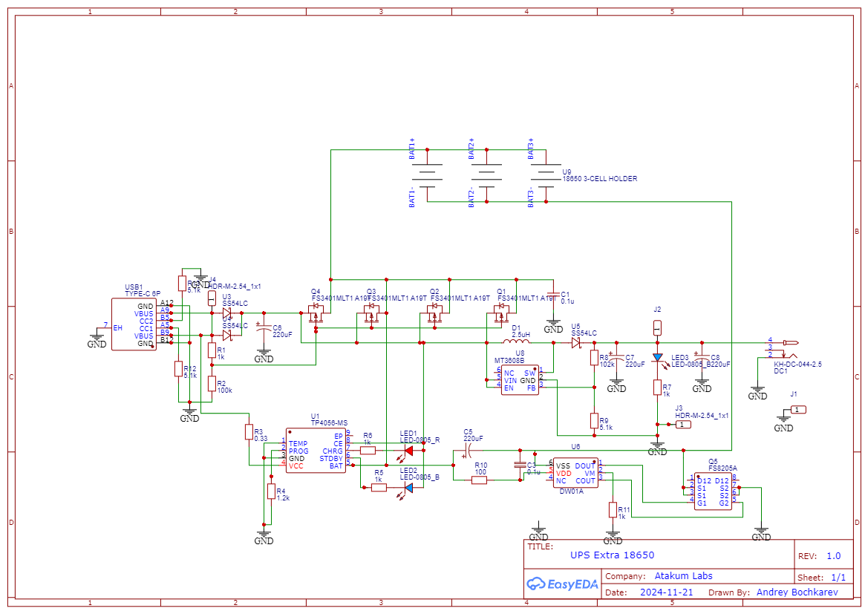The height and width of the screenshot is (614, 868).
Task: Select the R9 resistor symbol
Action: (x=595, y=421)
